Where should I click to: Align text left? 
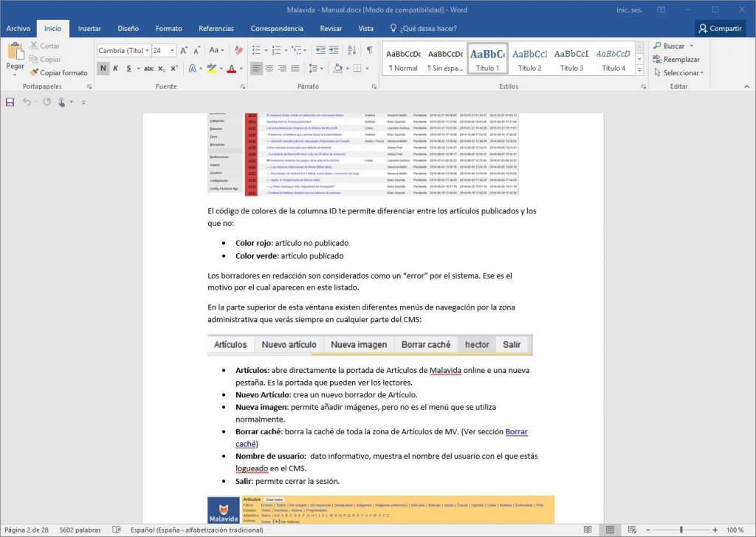coord(256,69)
